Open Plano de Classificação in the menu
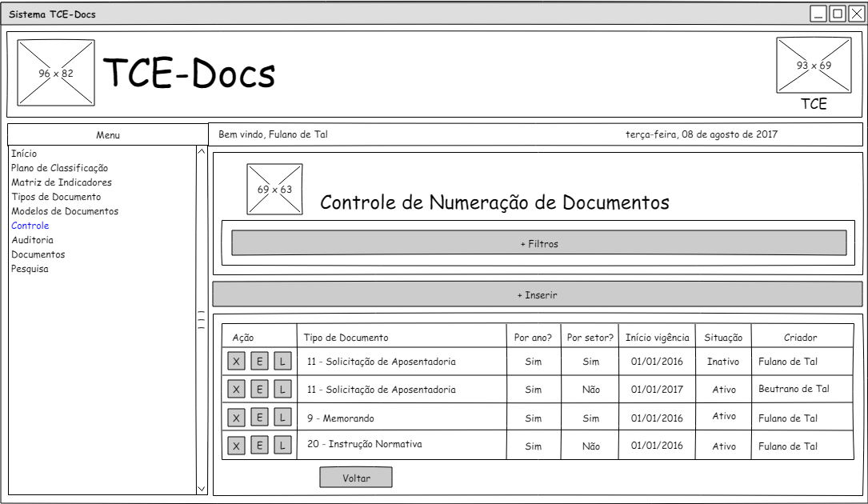The image size is (868, 504). (x=59, y=168)
